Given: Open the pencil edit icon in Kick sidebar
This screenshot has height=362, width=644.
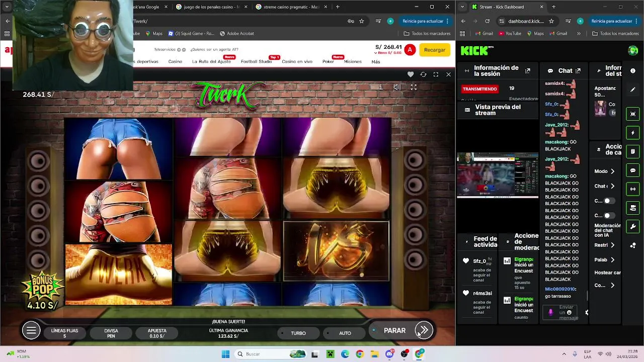Looking at the screenshot, I should (633, 89).
